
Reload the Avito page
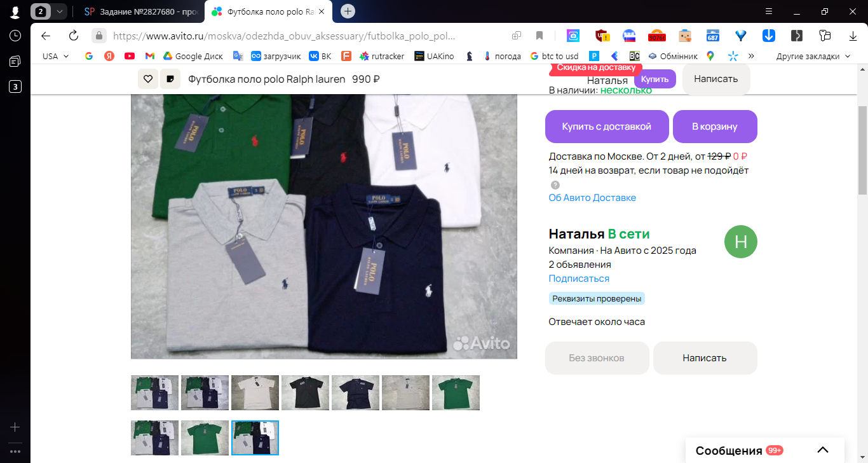pos(74,36)
